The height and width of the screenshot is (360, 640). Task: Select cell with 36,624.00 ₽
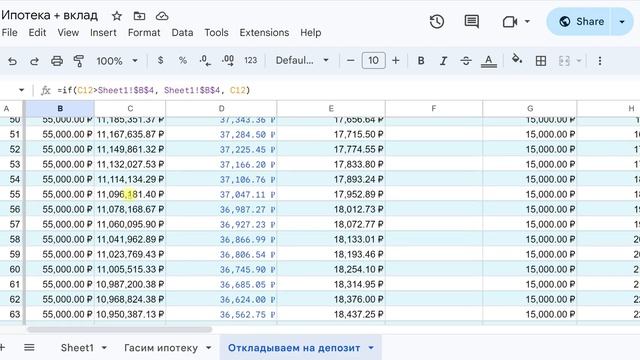221,300
